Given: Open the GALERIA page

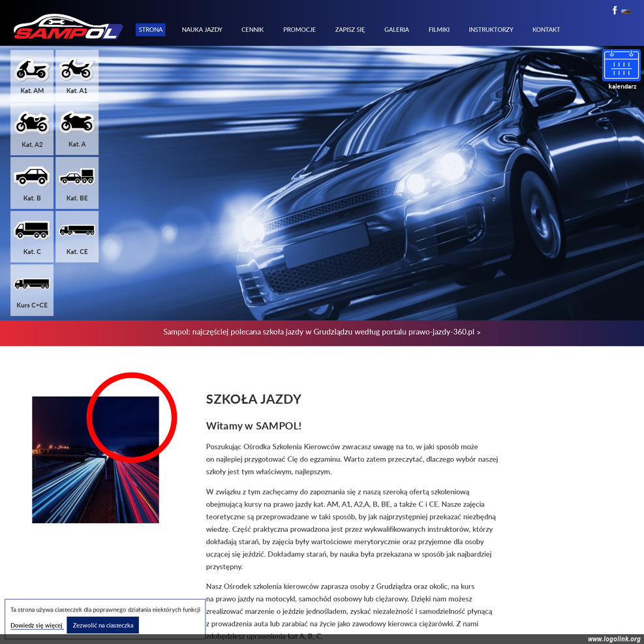Looking at the screenshot, I should point(396,29).
